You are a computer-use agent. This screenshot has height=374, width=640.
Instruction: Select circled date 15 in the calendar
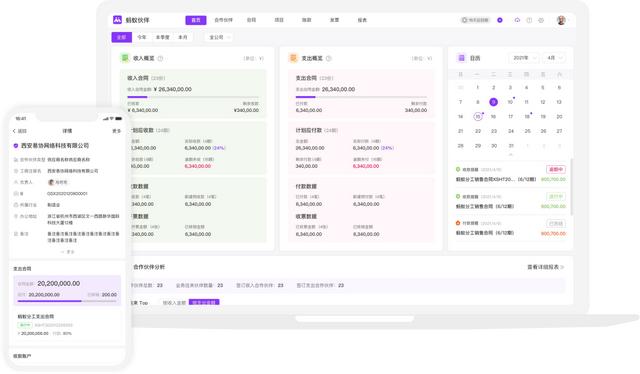[478, 117]
